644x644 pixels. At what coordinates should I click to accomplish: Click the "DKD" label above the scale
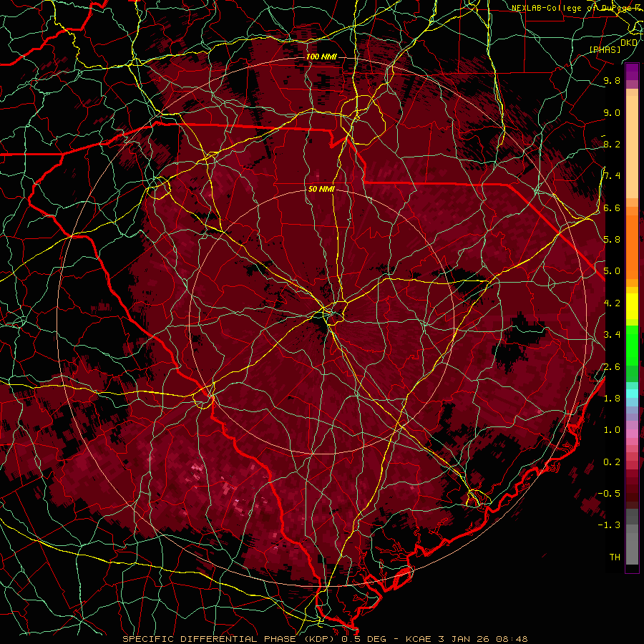629,43
